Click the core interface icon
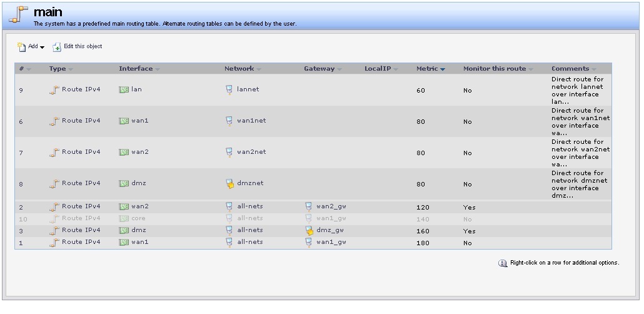Viewport: 644px width, 314px height. pyautogui.click(x=124, y=219)
